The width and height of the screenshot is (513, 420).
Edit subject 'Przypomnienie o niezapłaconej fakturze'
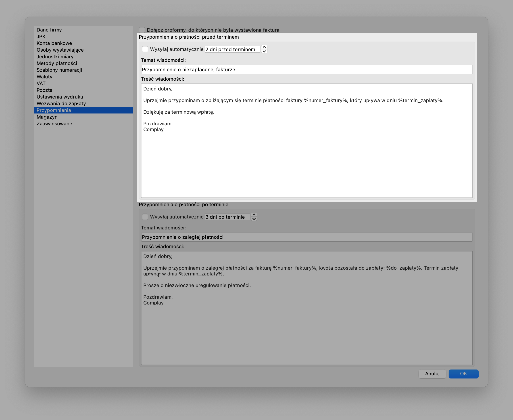coord(307,70)
